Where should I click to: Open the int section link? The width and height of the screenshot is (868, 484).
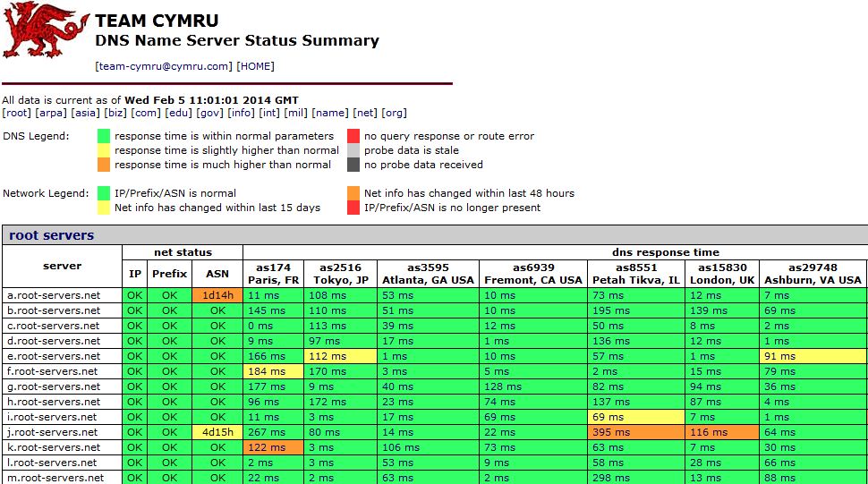[269, 113]
